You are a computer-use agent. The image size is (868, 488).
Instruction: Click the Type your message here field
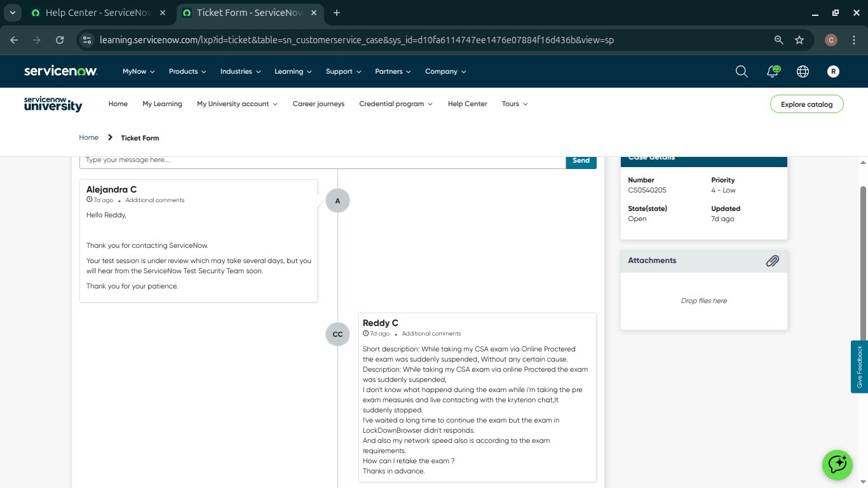(x=322, y=161)
